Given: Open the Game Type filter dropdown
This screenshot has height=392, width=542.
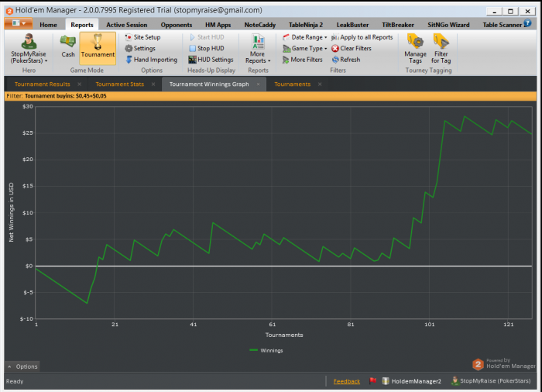Looking at the screenshot, I should (x=304, y=49).
